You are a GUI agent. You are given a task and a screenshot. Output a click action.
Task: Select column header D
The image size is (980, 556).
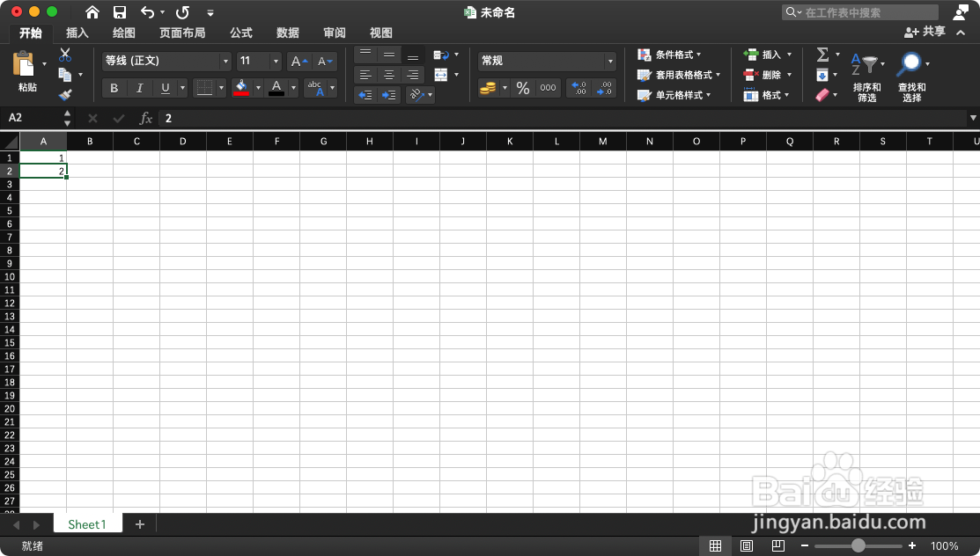coord(183,141)
